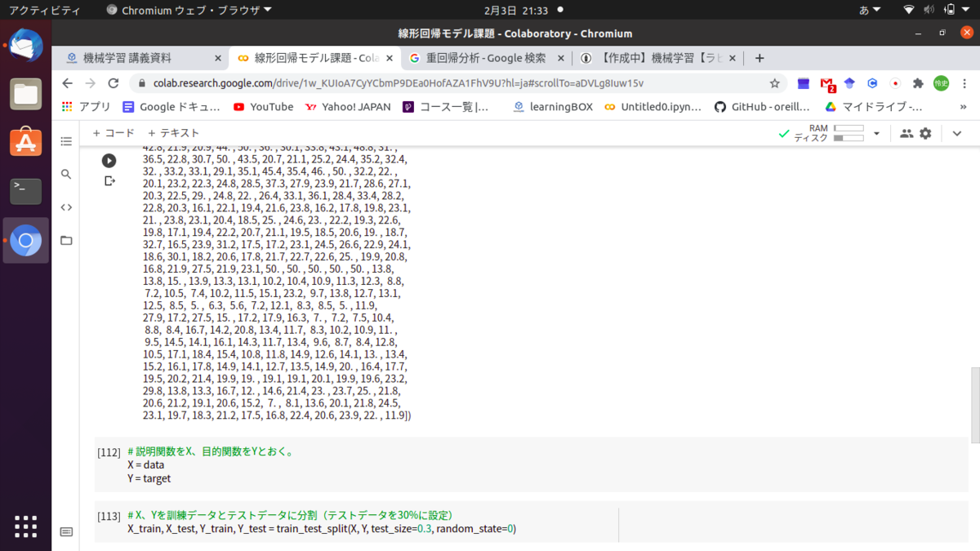The image size is (980, 551).
Task: Click the Chromium icon in the dock
Action: pyautogui.click(x=25, y=241)
